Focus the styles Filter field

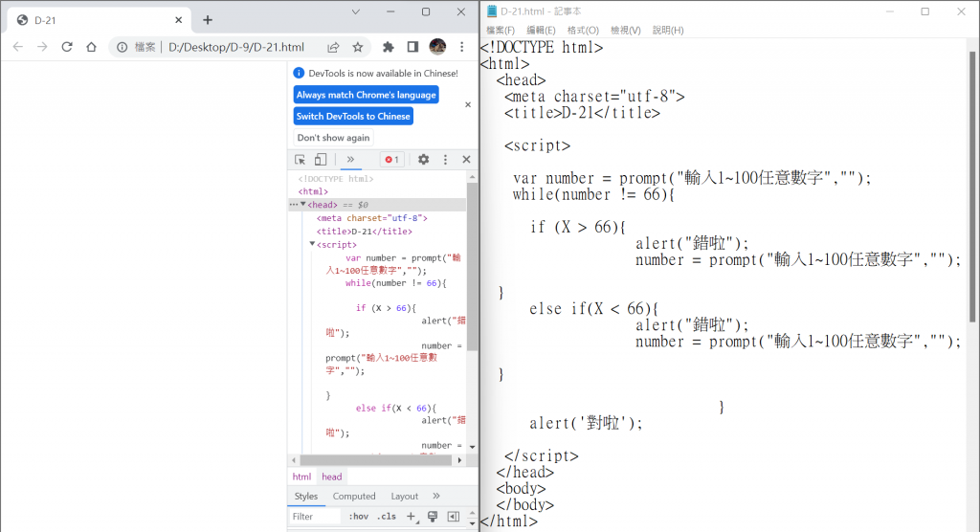click(x=315, y=517)
